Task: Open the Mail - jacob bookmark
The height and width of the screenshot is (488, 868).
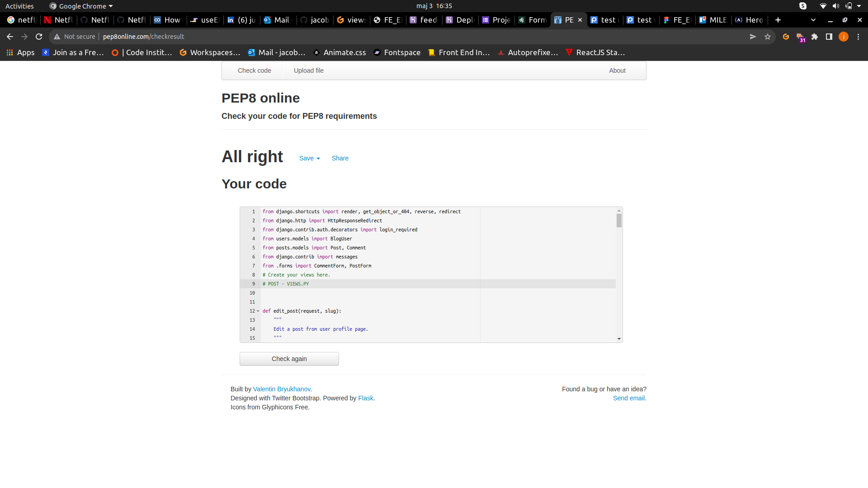Action: 277,52
